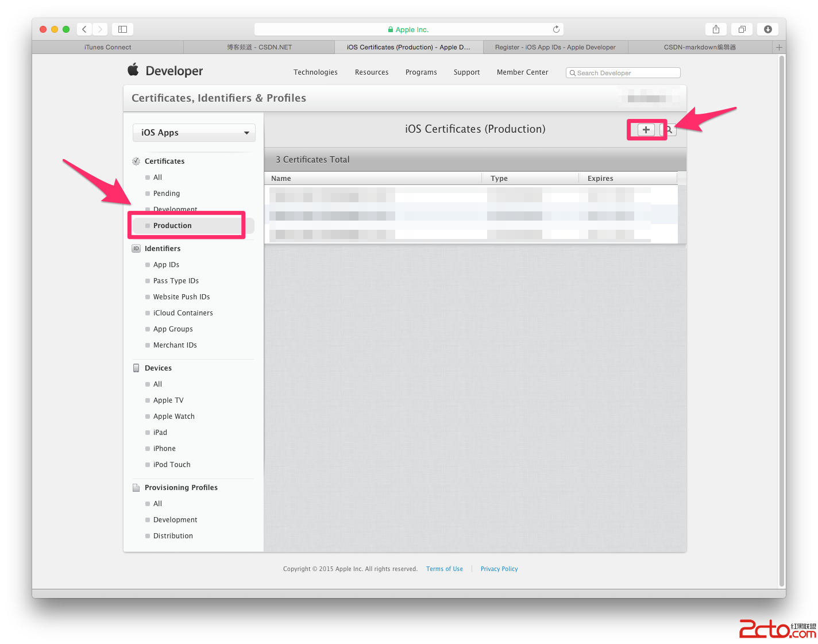Switch to the iTunes Connect tab

[x=107, y=47]
